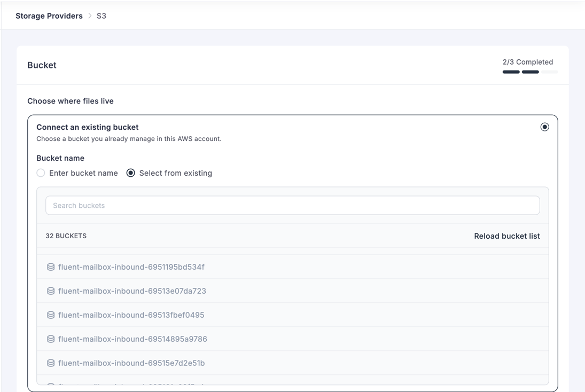Click the bucket icon beside fluent-mailbox-inbound-69514895a9786
This screenshot has height=392, width=585.
click(50, 339)
